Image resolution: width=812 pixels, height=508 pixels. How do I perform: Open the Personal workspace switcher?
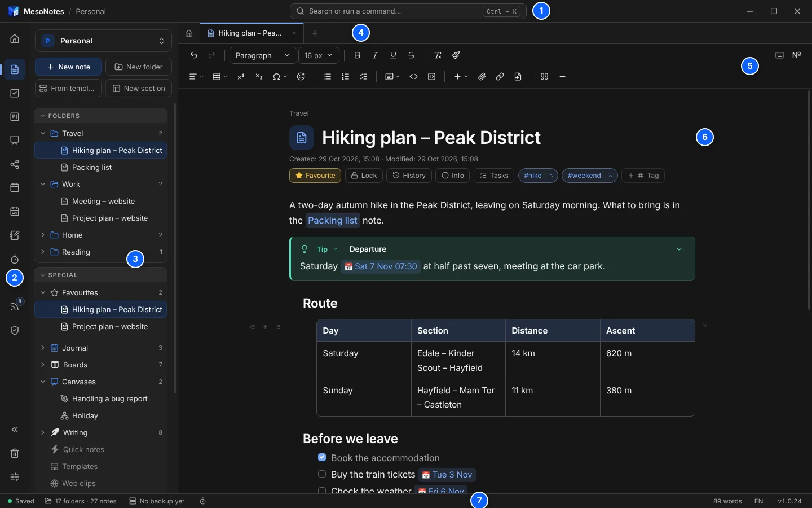(x=103, y=41)
